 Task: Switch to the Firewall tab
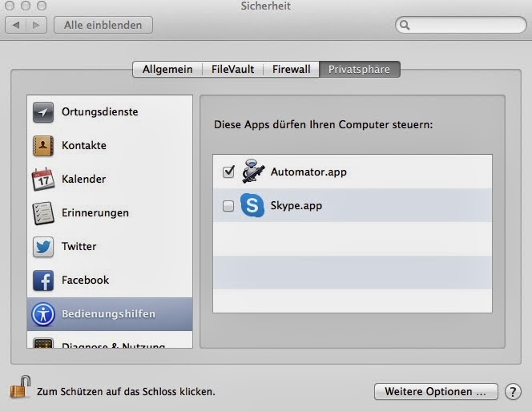coord(291,69)
